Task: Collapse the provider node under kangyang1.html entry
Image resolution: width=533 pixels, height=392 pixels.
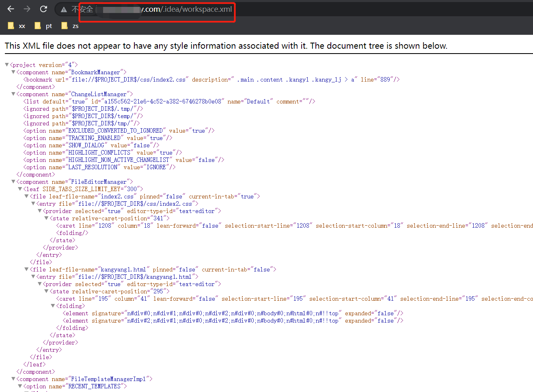Action: point(39,284)
